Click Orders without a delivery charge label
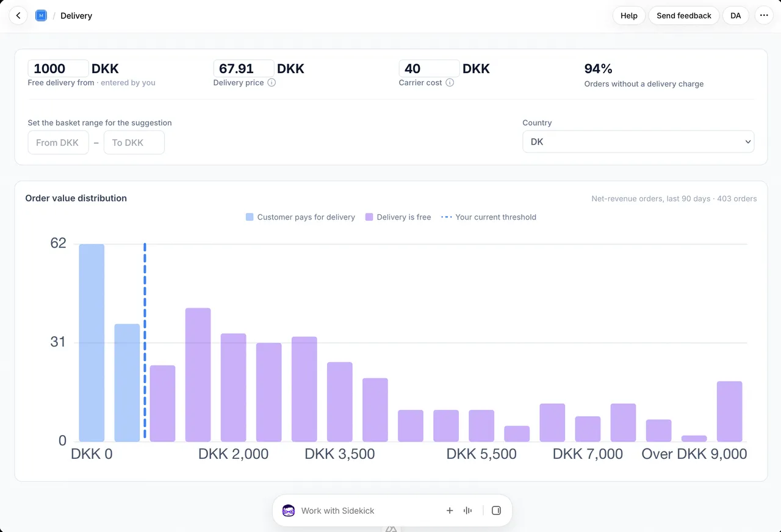Screen dimensions: 781x532 644,84
